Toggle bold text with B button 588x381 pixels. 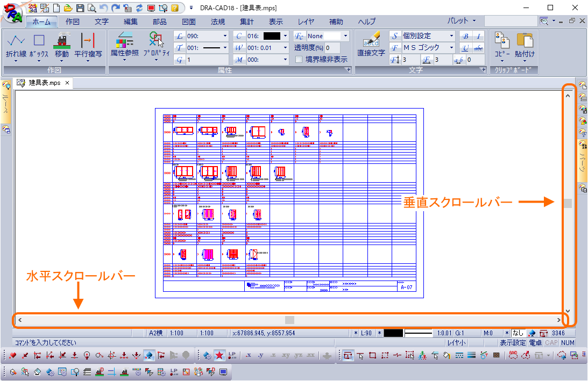(x=465, y=36)
